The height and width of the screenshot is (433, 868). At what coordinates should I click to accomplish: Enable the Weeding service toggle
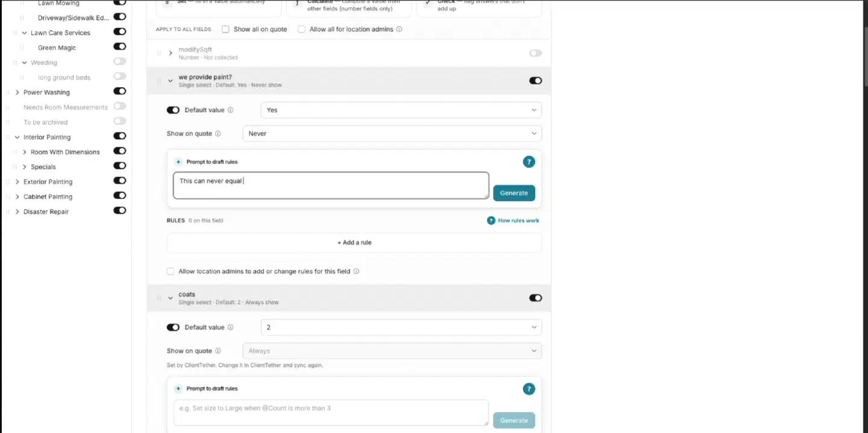point(119,61)
